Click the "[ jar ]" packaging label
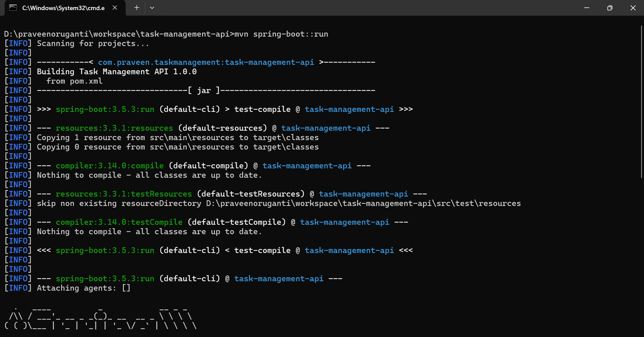Viewport: 644px width, 337px height. click(x=204, y=90)
